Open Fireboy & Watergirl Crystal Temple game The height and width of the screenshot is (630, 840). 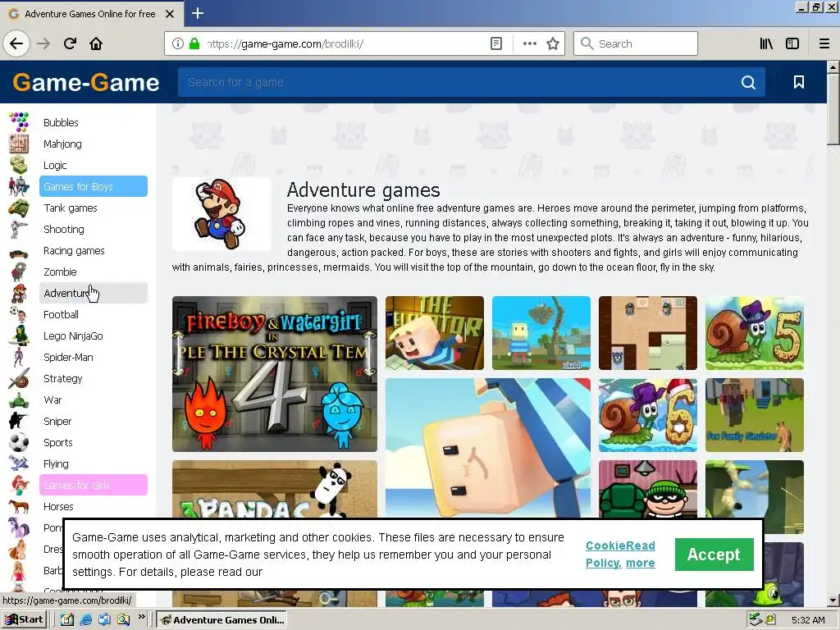(x=275, y=374)
